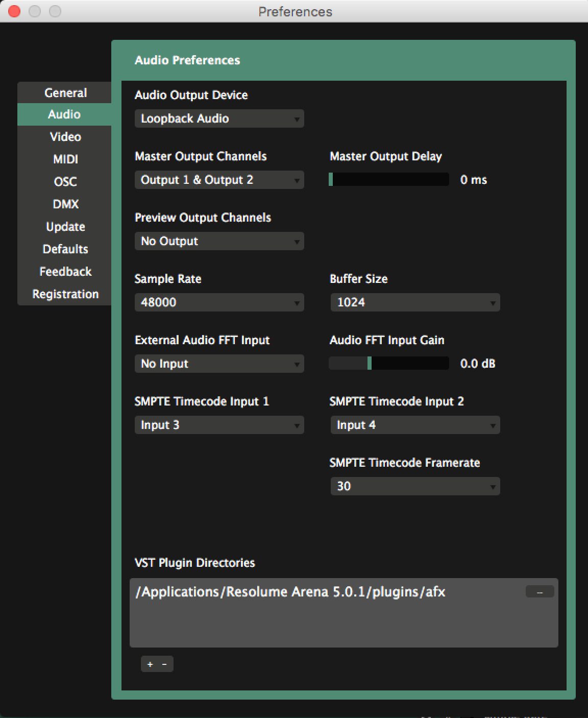Adjust the Audio FFT Input Gain slider
The width and height of the screenshot is (588, 718).
389,363
